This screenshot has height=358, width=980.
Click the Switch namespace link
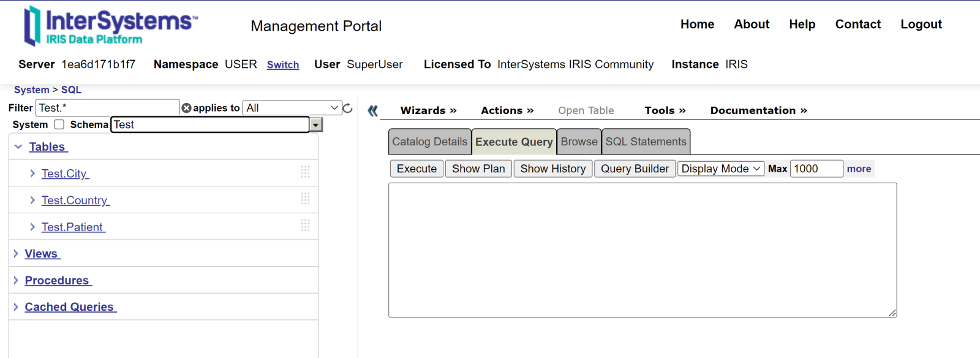coord(283,64)
